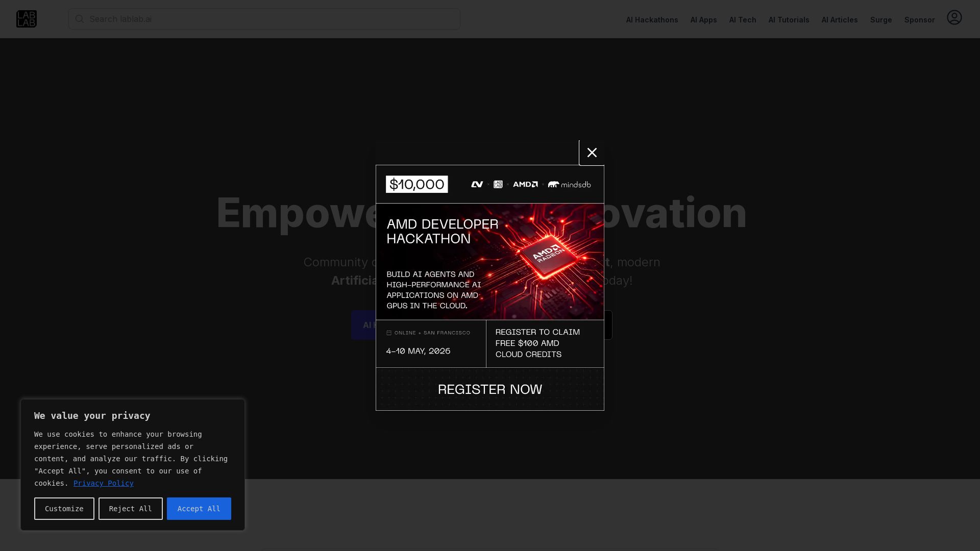Close the AMD hackathon popup
This screenshot has height=551, width=980.
pyautogui.click(x=592, y=153)
